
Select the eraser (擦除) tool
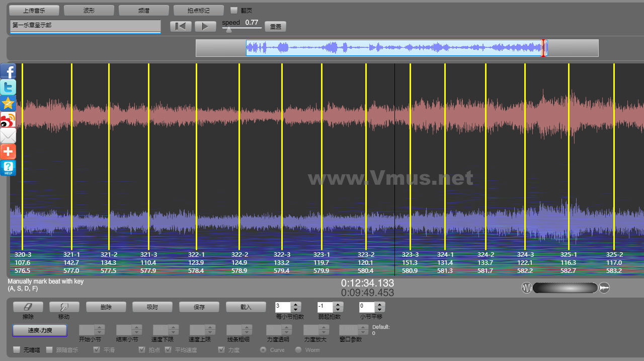coord(28,307)
